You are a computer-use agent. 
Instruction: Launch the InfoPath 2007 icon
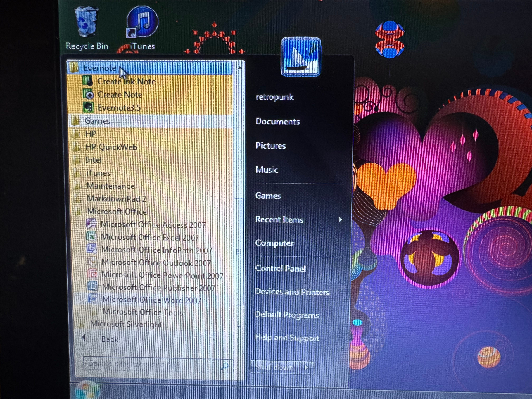pos(92,249)
